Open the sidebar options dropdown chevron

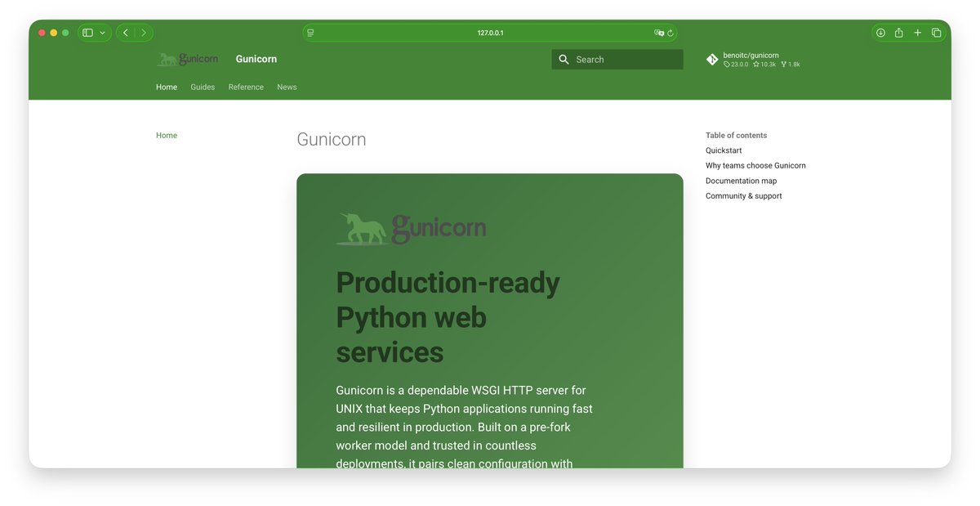point(102,33)
